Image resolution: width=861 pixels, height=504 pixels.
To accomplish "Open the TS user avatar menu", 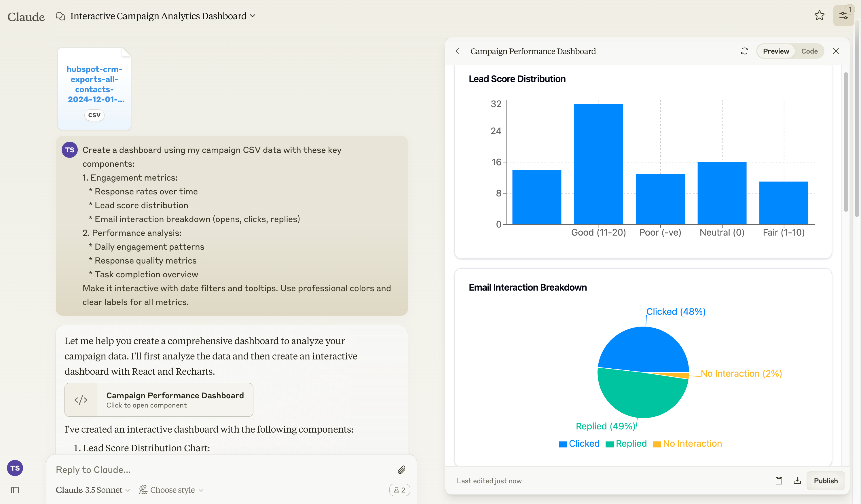I will point(15,468).
